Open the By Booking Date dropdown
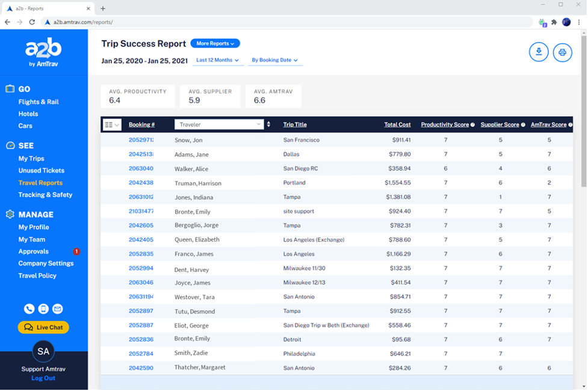The image size is (588, 391). [274, 60]
